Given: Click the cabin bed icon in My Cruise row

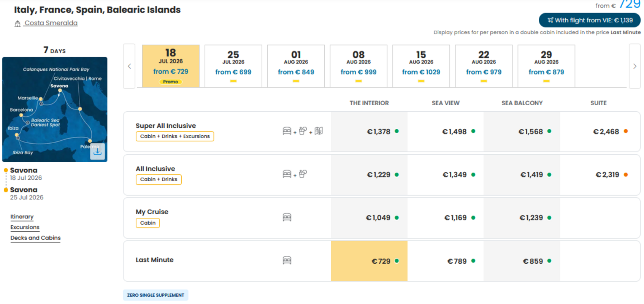Looking at the screenshot, I should click(x=287, y=217).
